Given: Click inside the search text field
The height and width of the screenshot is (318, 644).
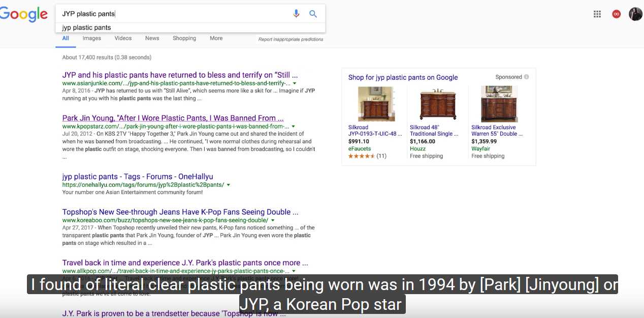Looking at the screenshot, I should (x=173, y=14).
